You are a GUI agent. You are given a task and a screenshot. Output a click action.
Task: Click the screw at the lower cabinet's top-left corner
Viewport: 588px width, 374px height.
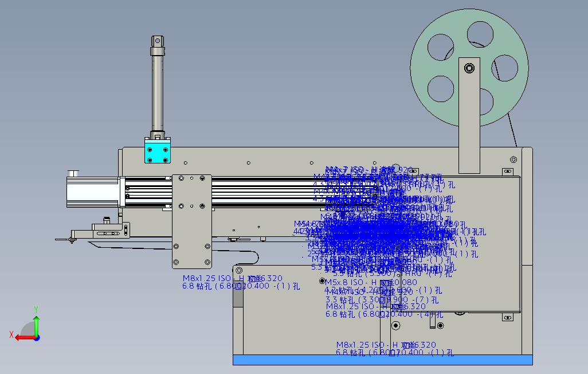click(x=239, y=270)
